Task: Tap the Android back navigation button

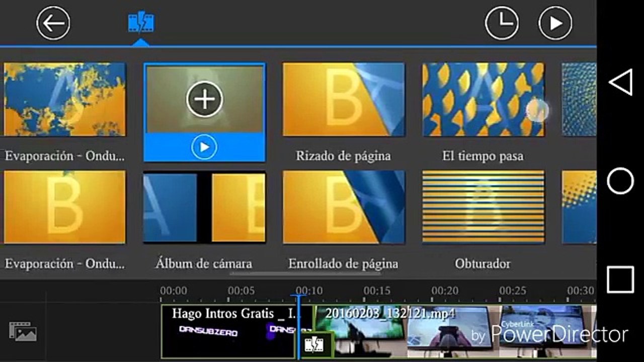Action: (x=620, y=82)
